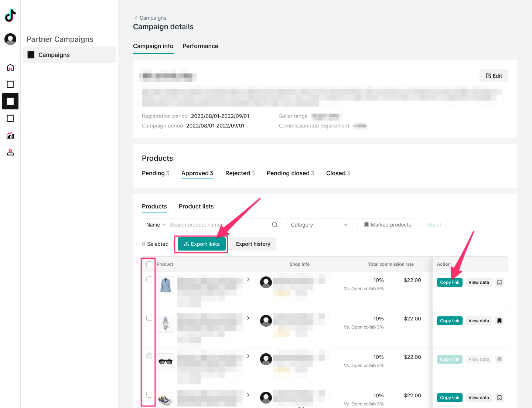Bookmark the blue blazer product

[x=499, y=282]
